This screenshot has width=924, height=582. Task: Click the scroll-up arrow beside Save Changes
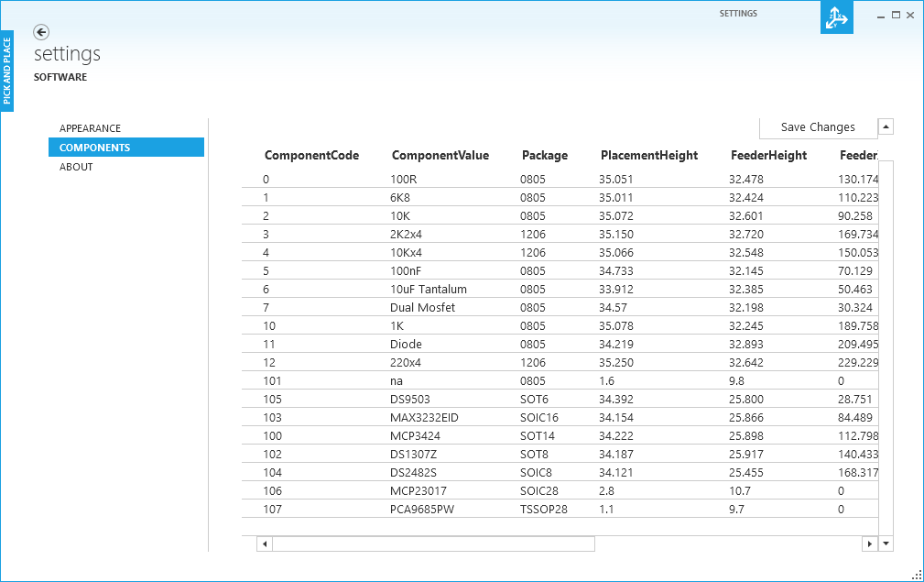click(886, 126)
